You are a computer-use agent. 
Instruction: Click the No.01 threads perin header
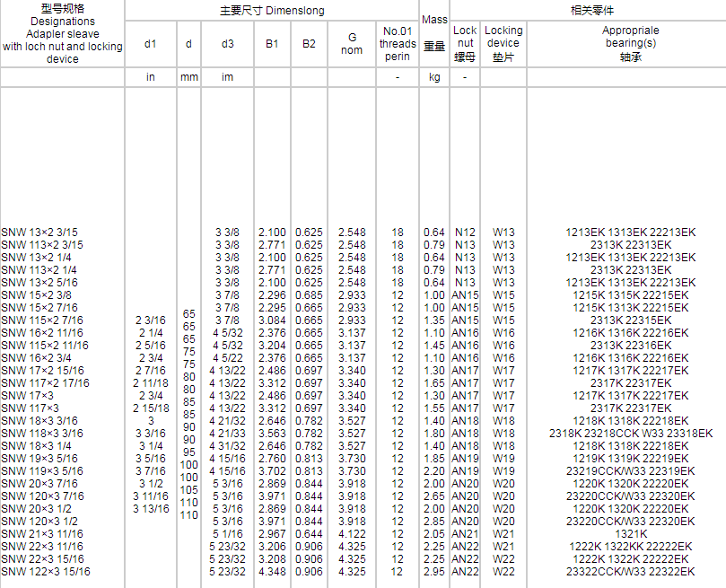coord(398,43)
